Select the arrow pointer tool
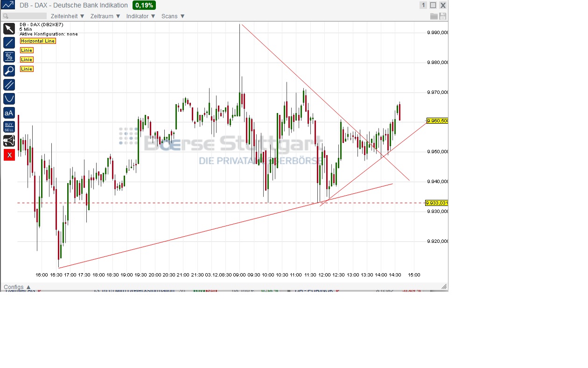Image resolution: width=588 pixels, height=368 pixels. (x=8, y=28)
